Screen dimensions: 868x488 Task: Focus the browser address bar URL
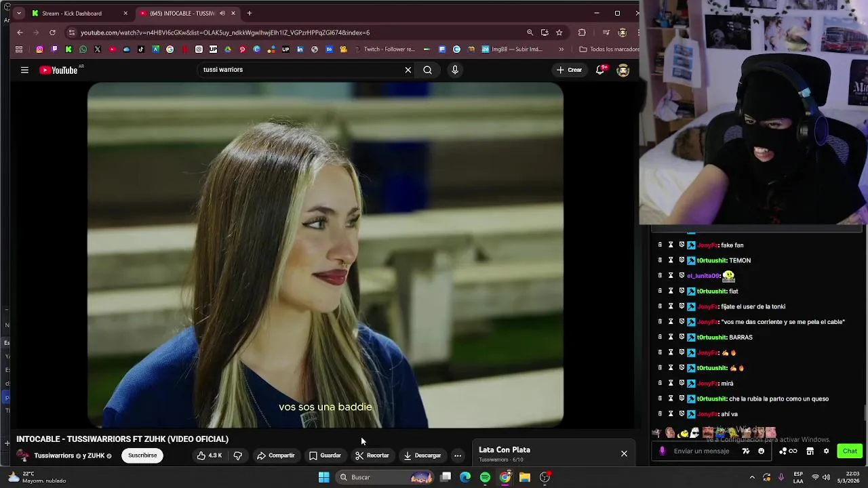(x=225, y=33)
